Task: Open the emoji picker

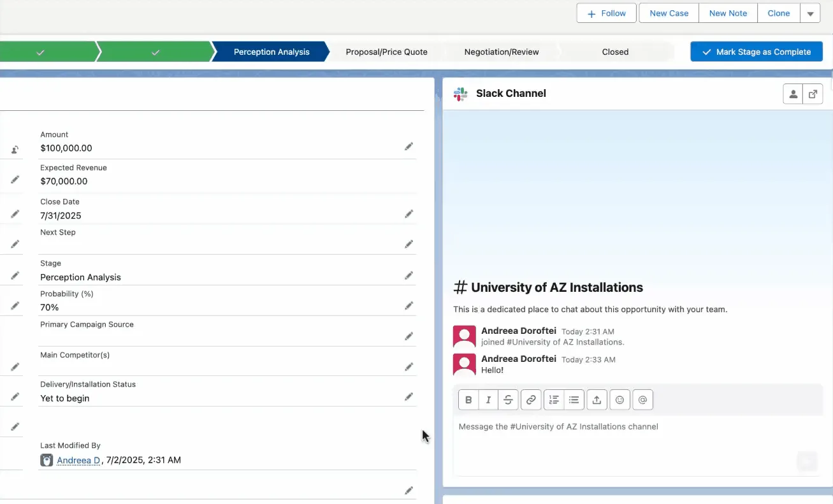Action: tap(619, 400)
